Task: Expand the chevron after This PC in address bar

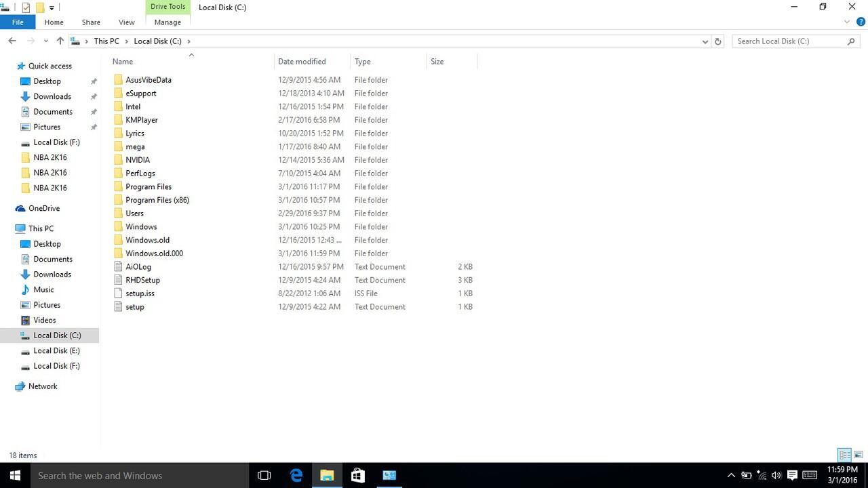Action: pos(126,41)
